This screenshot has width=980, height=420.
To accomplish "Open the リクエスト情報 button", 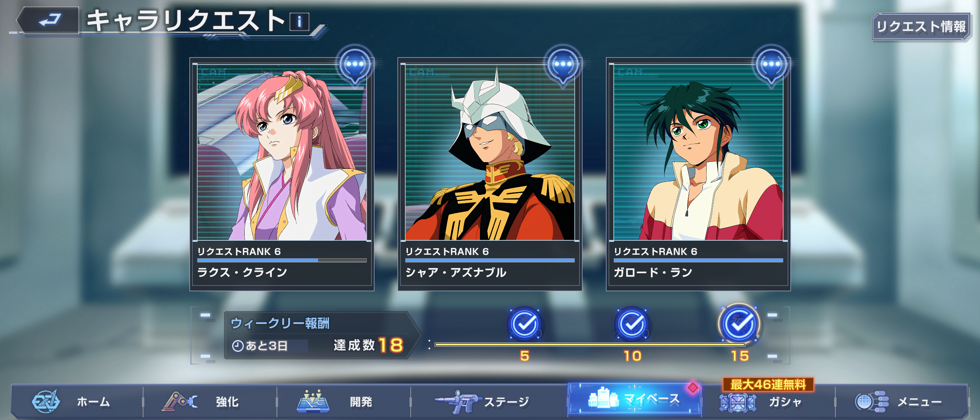I will (x=921, y=27).
